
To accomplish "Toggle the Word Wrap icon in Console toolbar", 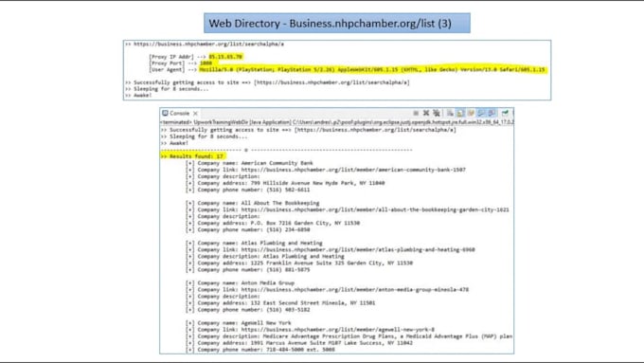I will [471, 113].
